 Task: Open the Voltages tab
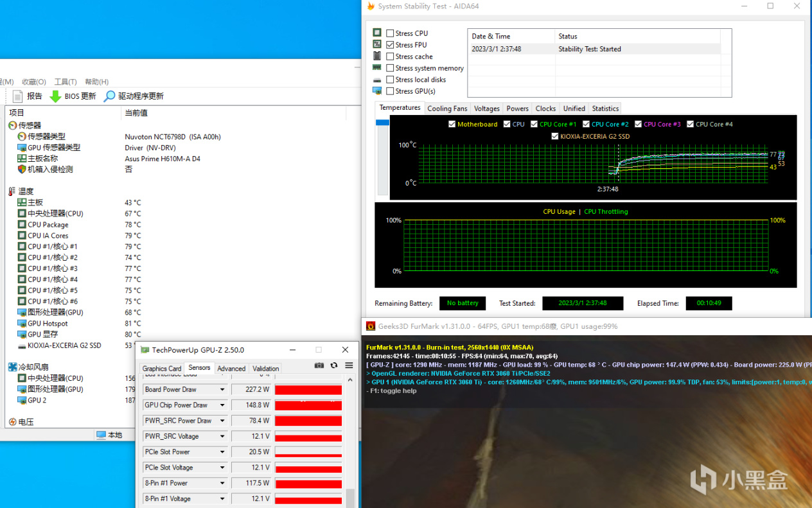pyautogui.click(x=486, y=109)
